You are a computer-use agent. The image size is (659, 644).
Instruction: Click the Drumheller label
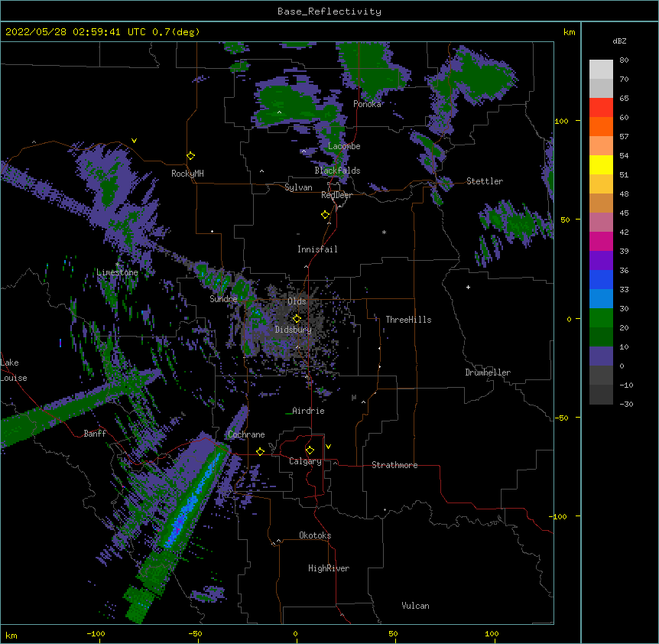tap(488, 372)
